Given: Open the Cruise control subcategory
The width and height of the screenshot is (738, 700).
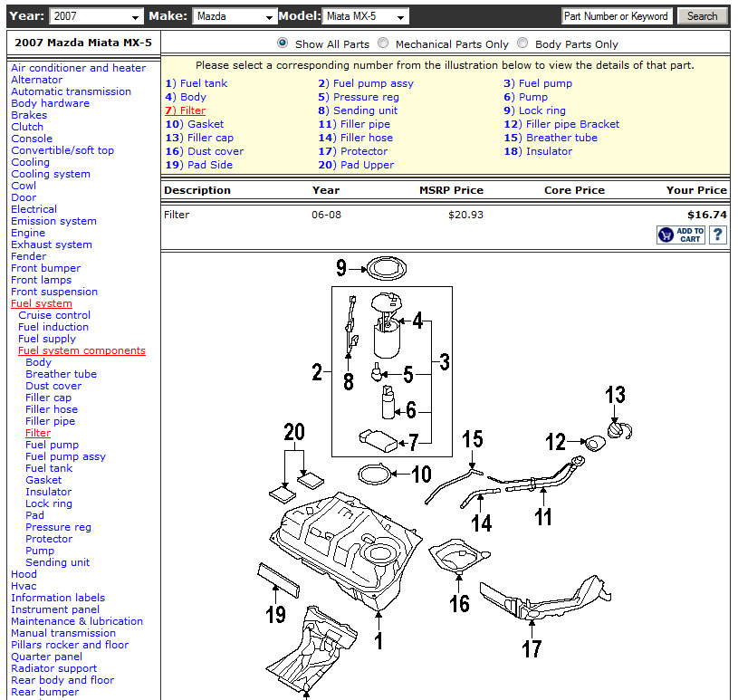Looking at the screenshot, I should [x=54, y=315].
